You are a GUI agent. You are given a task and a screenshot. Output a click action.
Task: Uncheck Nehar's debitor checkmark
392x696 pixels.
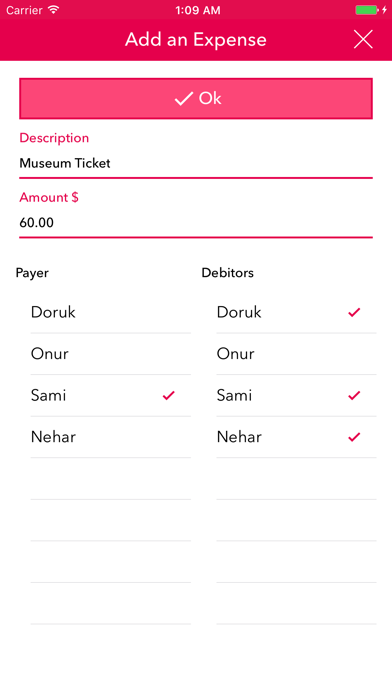coord(354,437)
